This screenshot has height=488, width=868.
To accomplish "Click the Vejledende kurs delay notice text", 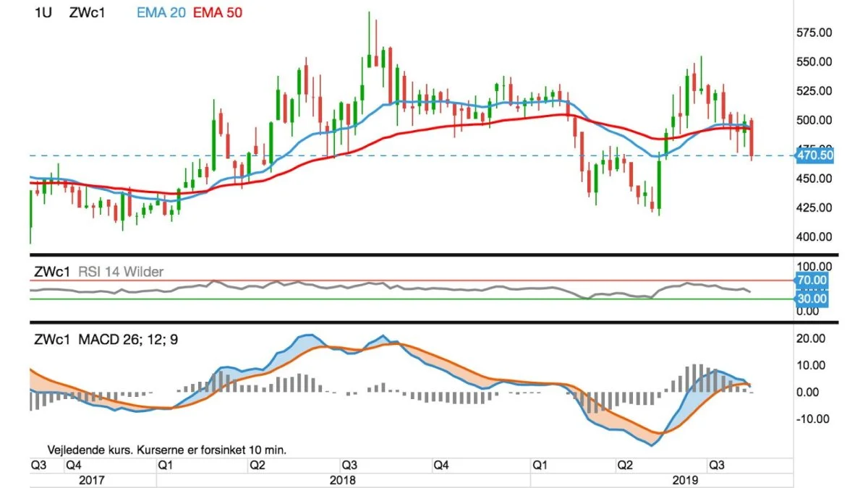I will [x=167, y=449].
